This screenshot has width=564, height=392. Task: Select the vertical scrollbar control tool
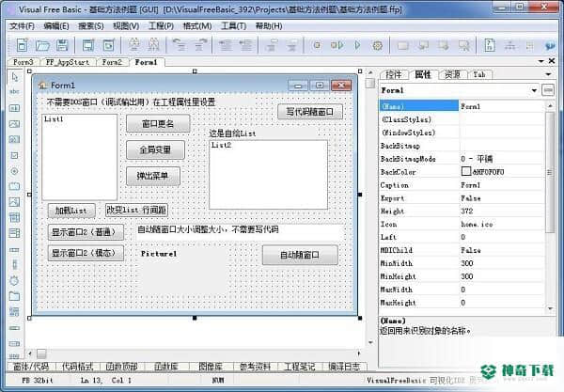point(14,265)
